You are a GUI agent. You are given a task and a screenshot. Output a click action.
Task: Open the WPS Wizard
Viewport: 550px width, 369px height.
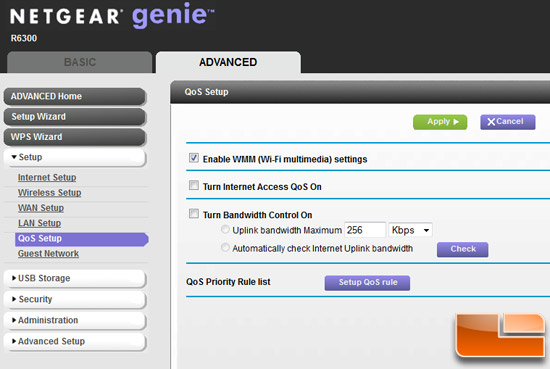[x=75, y=137]
